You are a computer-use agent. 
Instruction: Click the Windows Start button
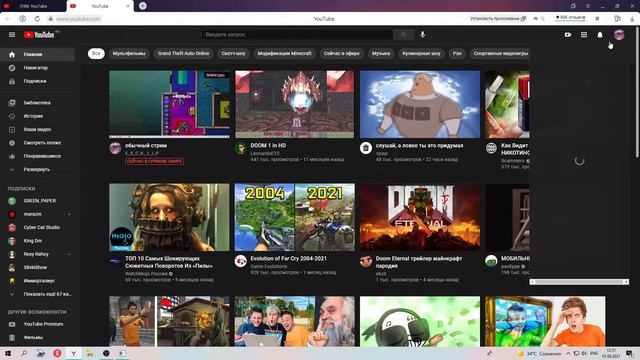coord(7,353)
